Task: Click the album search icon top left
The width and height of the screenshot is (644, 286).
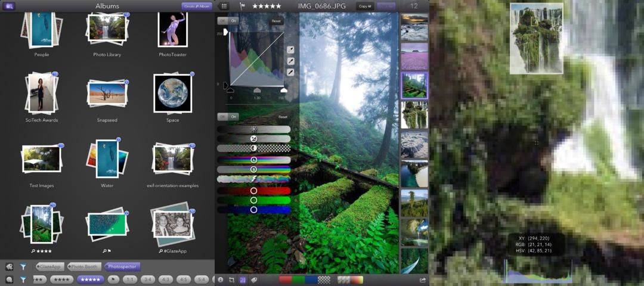Action: 10,6
